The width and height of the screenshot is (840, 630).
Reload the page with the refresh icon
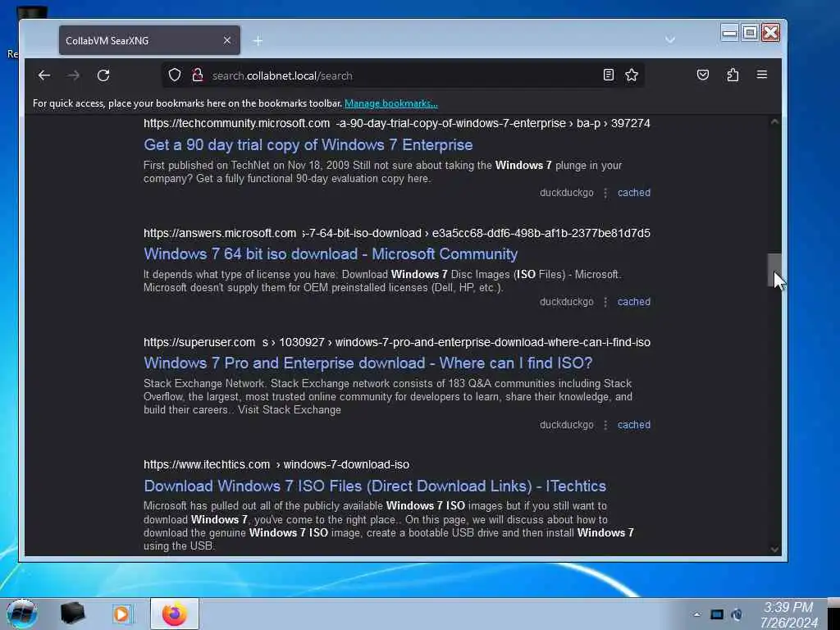[x=103, y=75]
